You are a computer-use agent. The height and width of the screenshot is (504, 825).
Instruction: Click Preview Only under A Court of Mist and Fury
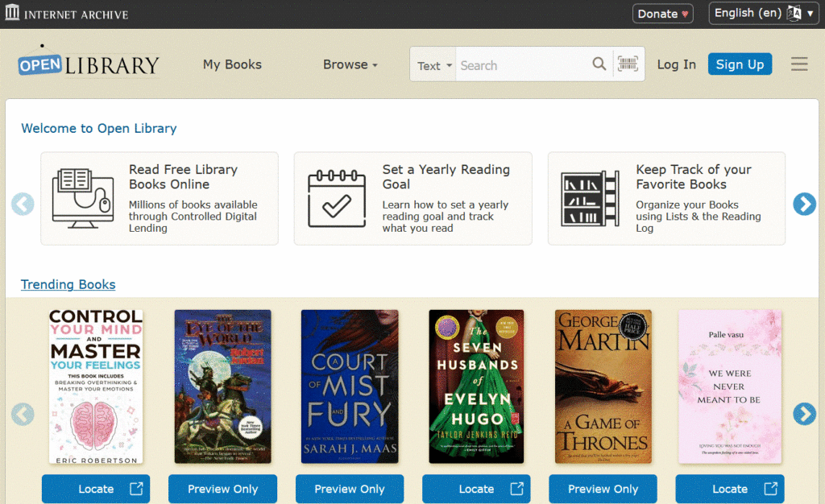(x=349, y=489)
